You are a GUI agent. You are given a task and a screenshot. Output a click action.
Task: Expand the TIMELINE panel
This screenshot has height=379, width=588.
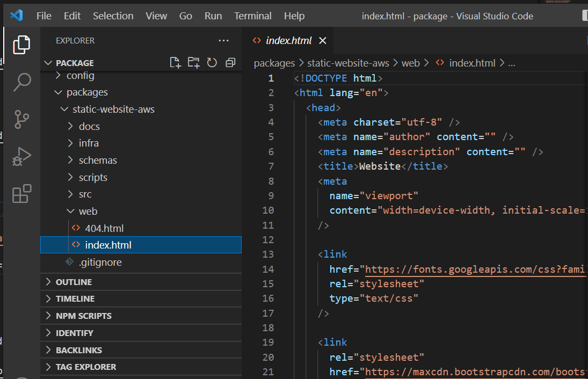(141, 298)
